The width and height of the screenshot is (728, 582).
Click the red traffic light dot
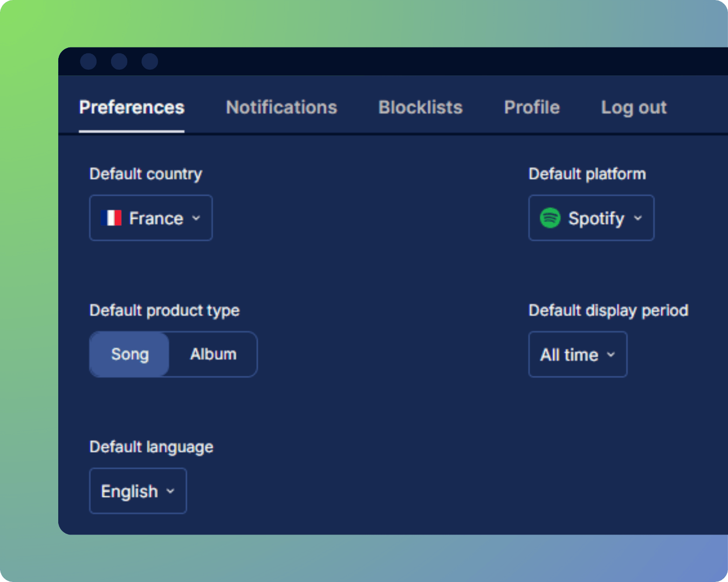tap(88, 61)
